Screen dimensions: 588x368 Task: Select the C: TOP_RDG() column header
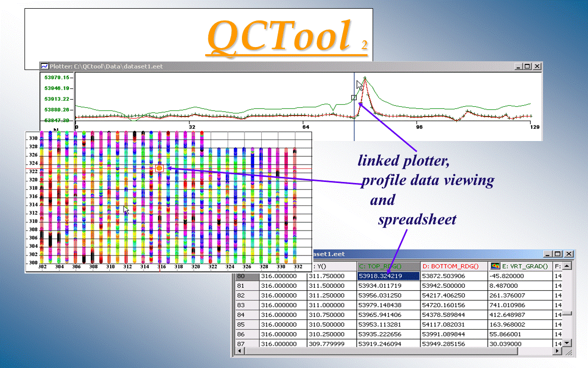point(388,266)
